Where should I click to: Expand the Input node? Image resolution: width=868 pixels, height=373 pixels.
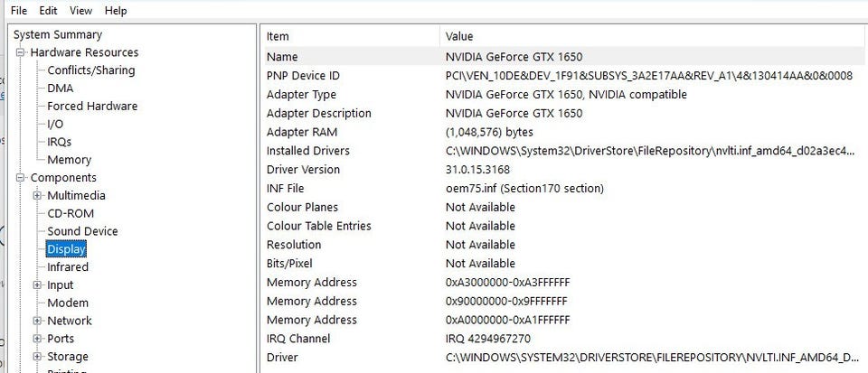37,285
